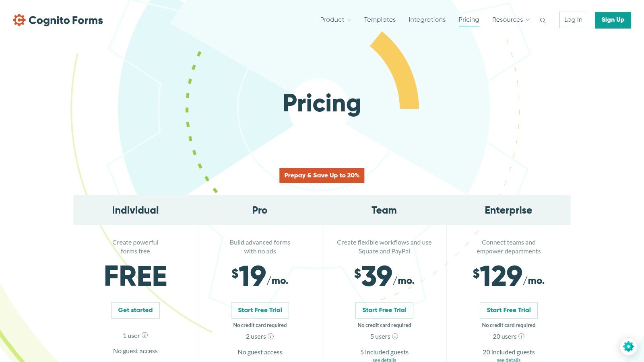
Task: Click the Prepay & Save banner button
Action: (322, 175)
